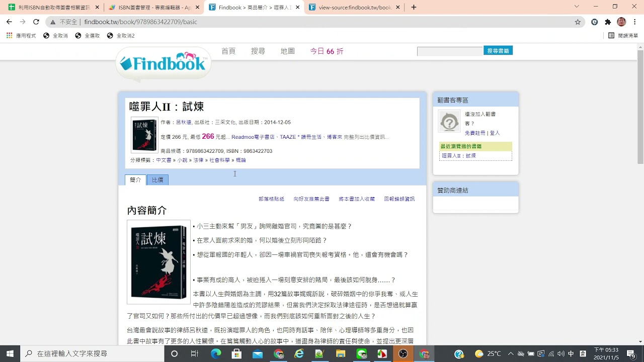Open Task View on taskbar
644x362 pixels.
tap(195, 353)
